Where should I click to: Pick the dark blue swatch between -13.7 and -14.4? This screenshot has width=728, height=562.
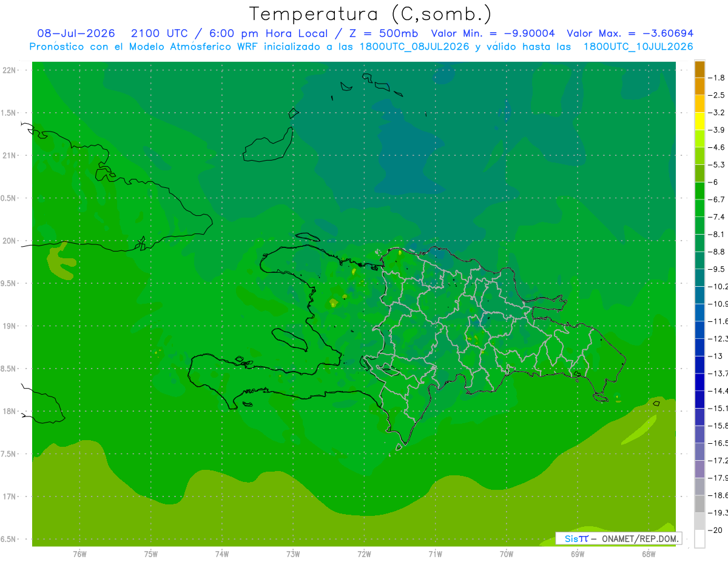(x=699, y=382)
